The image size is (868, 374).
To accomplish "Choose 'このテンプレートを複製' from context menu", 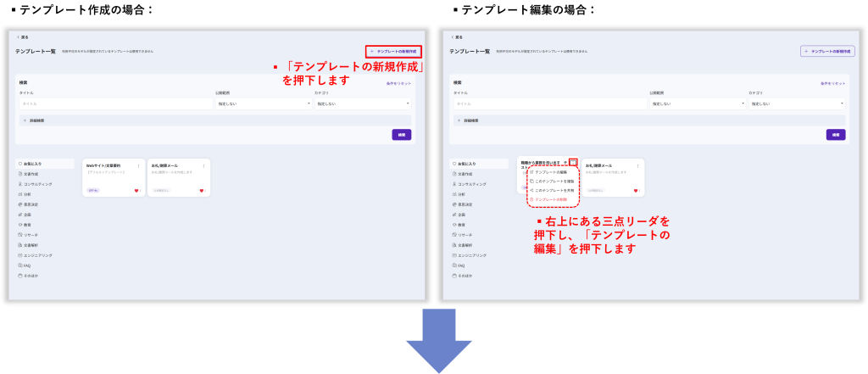I will (x=554, y=181).
